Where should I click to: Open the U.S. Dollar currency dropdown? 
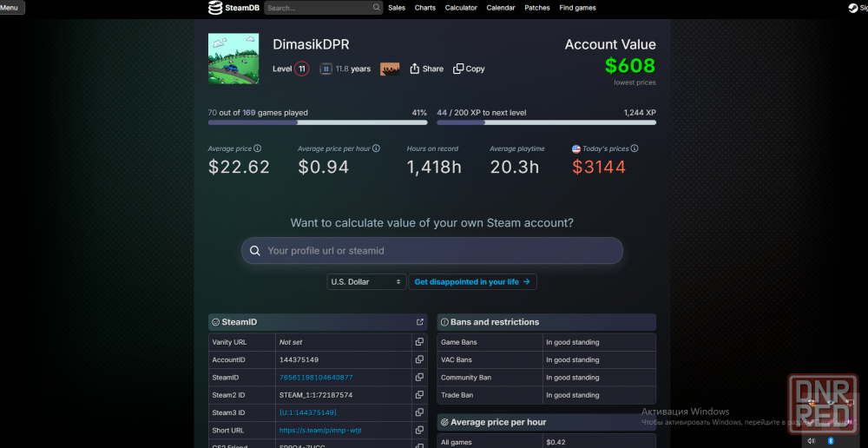(366, 282)
